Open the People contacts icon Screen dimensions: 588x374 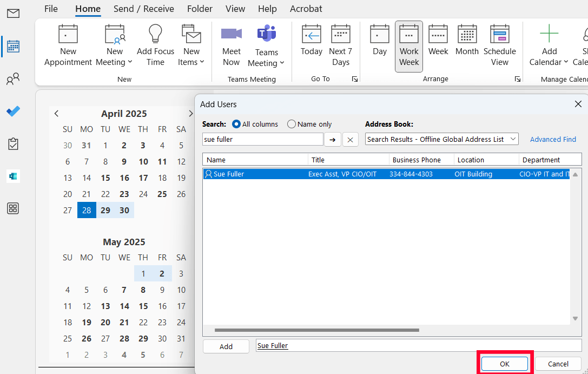(13, 80)
